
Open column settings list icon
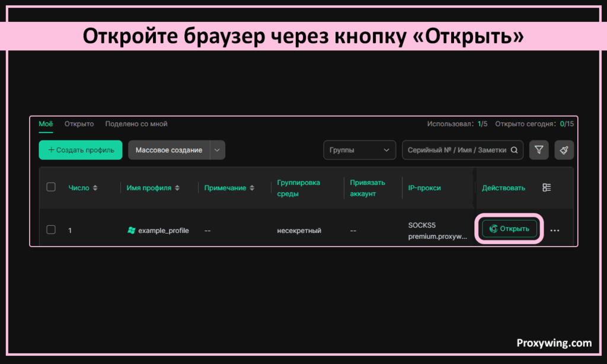click(547, 187)
